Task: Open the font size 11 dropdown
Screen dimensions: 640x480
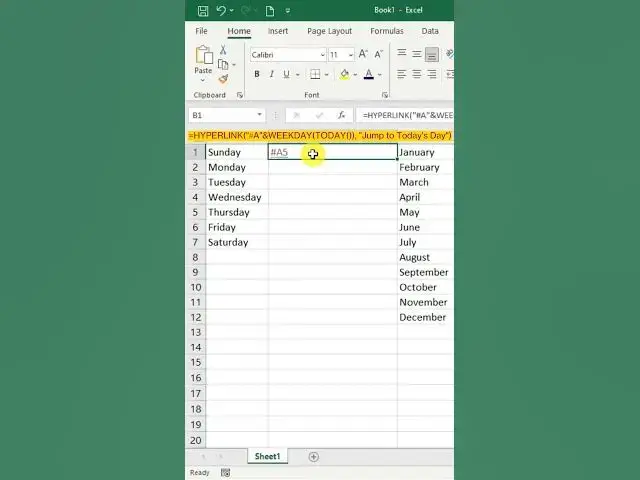Action: [x=351, y=55]
